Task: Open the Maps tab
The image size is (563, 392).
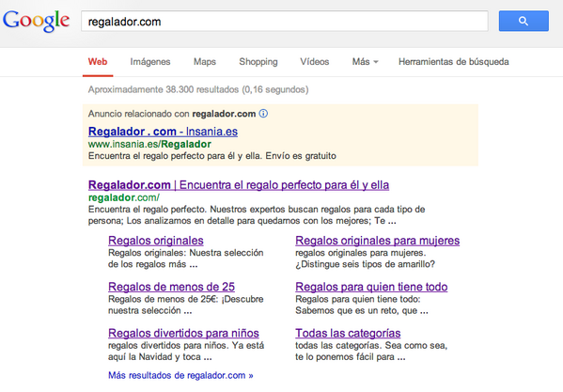Action: coord(205,62)
